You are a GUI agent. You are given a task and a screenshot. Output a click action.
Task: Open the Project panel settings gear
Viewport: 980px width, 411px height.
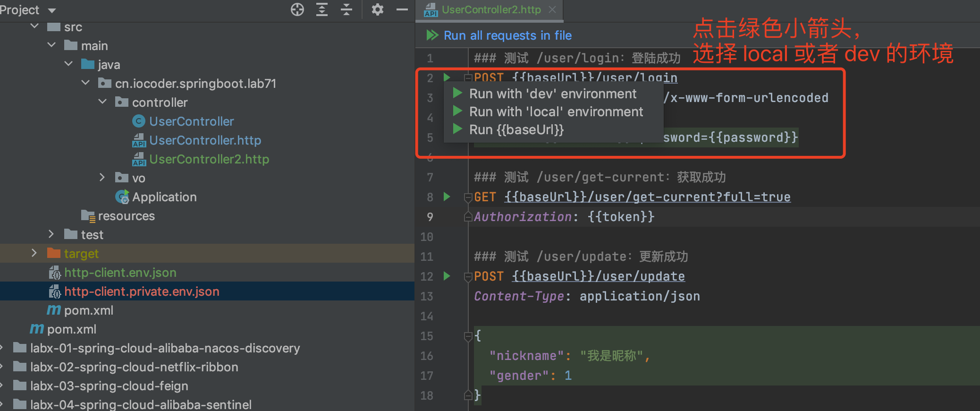[377, 9]
